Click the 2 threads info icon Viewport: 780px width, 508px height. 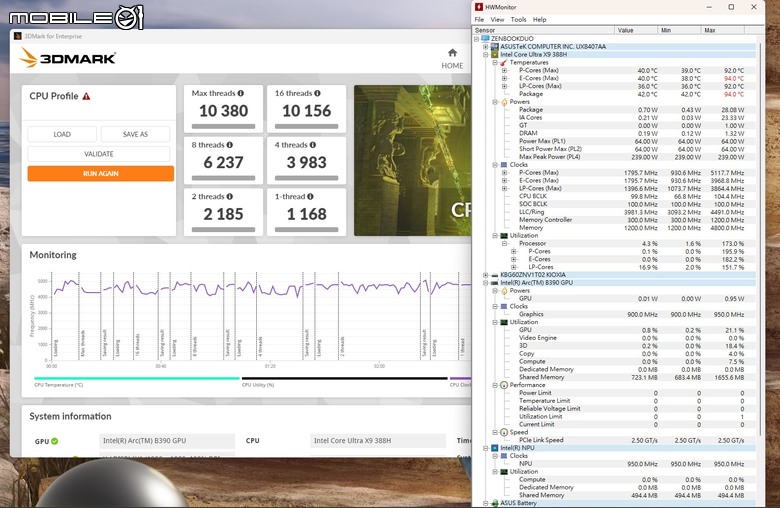pyautogui.click(x=229, y=197)
